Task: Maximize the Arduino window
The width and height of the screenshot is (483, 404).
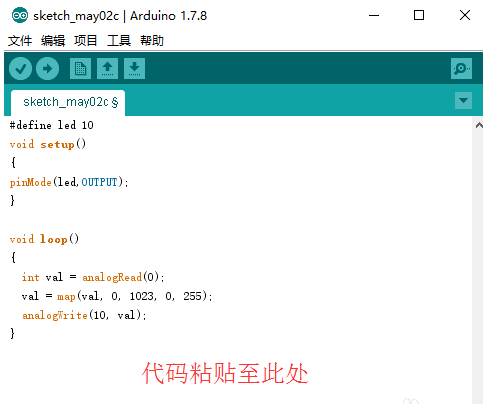Action: coord(419,15)
